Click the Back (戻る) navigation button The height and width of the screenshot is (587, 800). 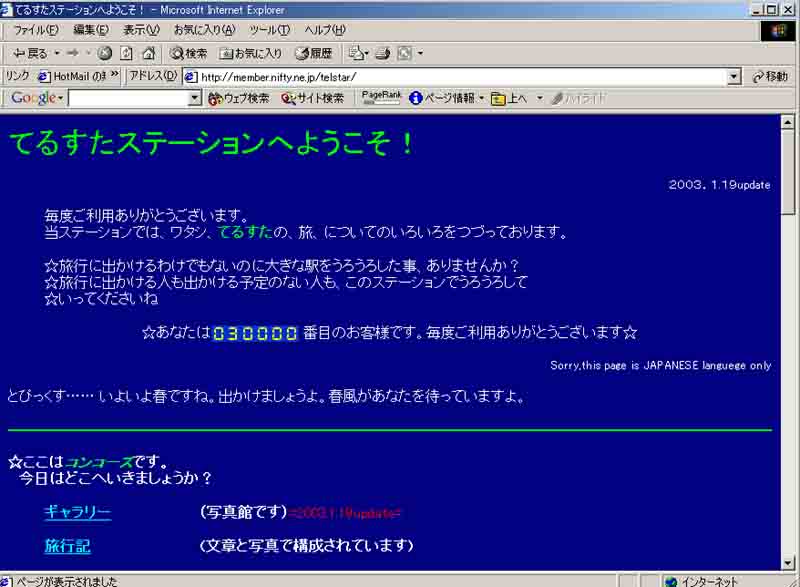pos(30,53)
